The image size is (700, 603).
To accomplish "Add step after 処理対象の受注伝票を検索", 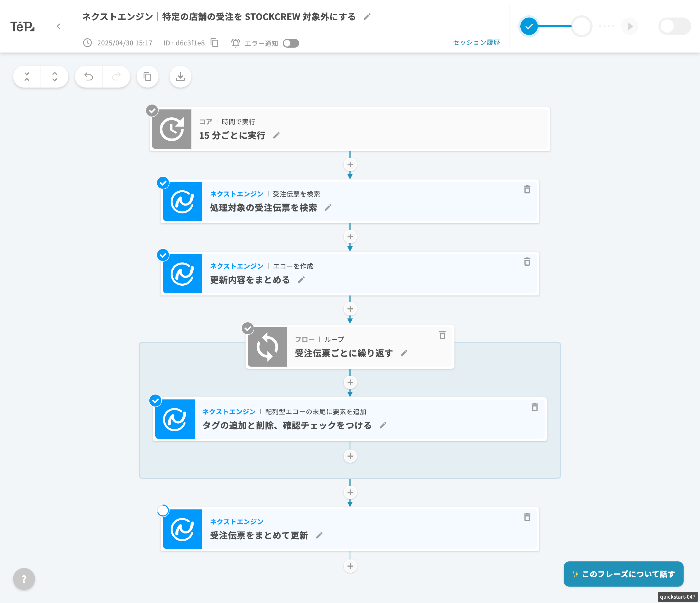I will [350, 237].
